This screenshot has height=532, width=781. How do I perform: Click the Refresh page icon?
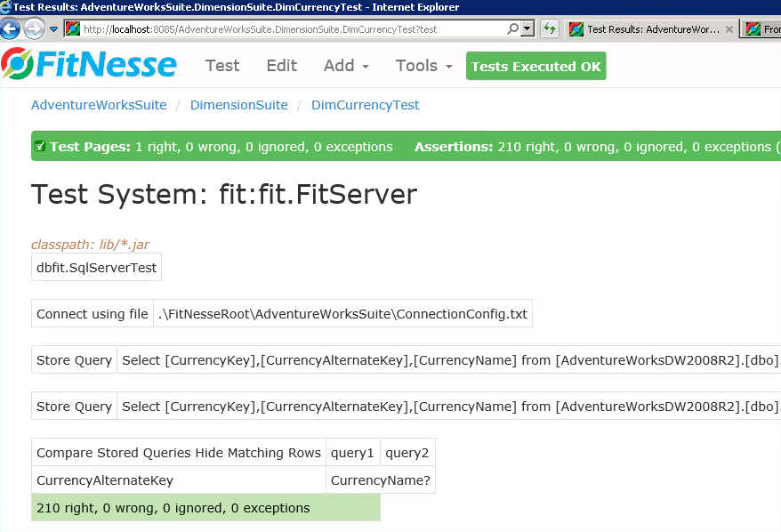pyautogui.click(x=550, y=28)
